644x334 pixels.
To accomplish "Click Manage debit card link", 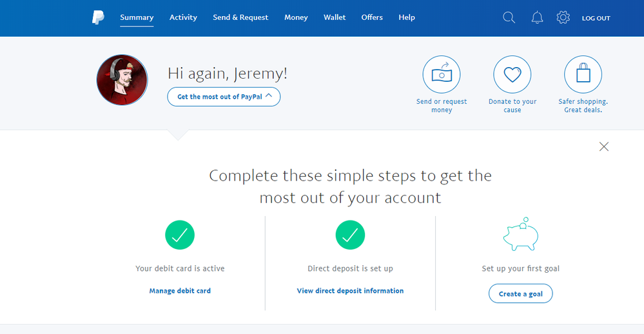I will click(x=180, y=291).
